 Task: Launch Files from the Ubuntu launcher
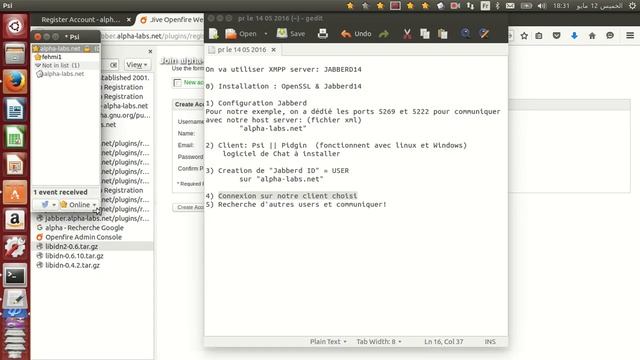pyautogui.click(x=15, y=53)
